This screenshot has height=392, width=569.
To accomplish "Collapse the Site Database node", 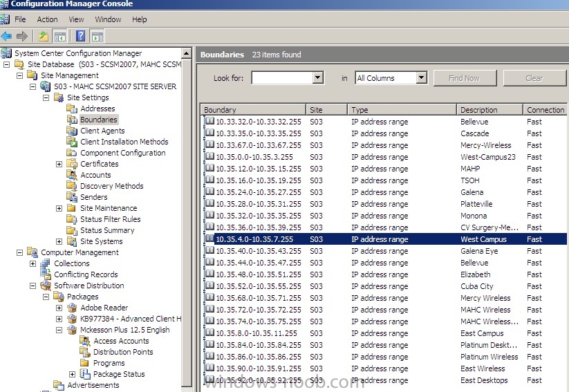I will point(6,64).
